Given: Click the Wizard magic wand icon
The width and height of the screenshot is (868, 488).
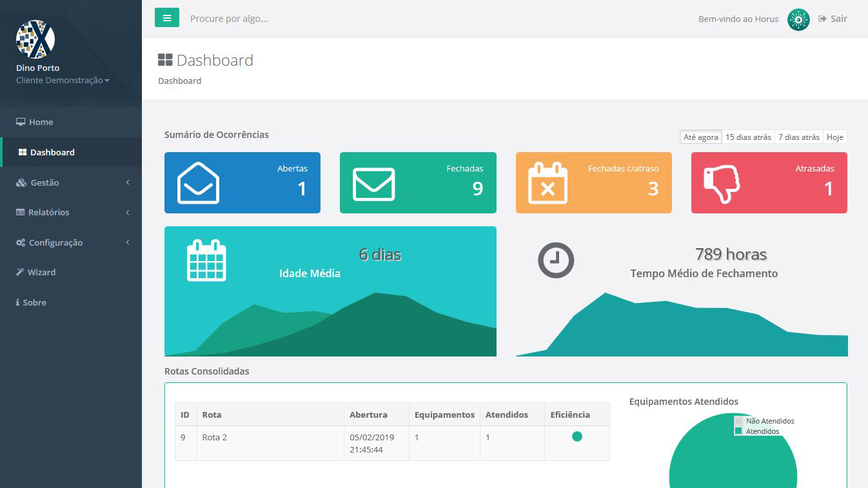Looking at the screenshot, I should 20,272.
